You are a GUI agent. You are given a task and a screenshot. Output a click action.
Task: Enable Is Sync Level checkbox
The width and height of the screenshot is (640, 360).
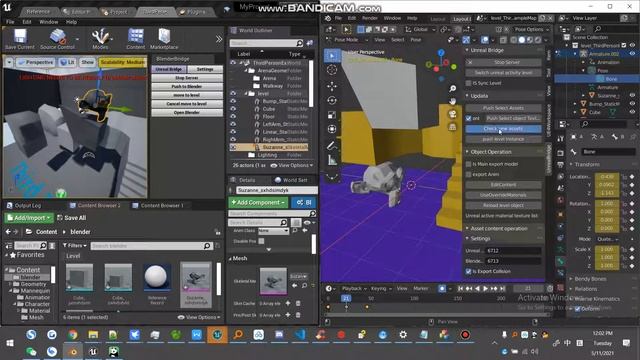469,83
